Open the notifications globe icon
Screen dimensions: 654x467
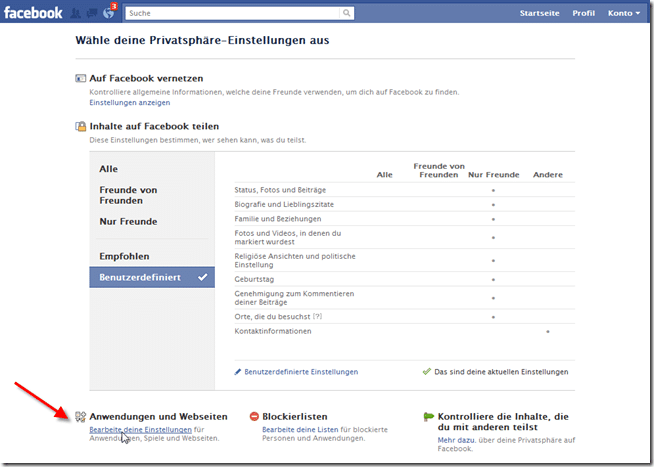[108, 13]
